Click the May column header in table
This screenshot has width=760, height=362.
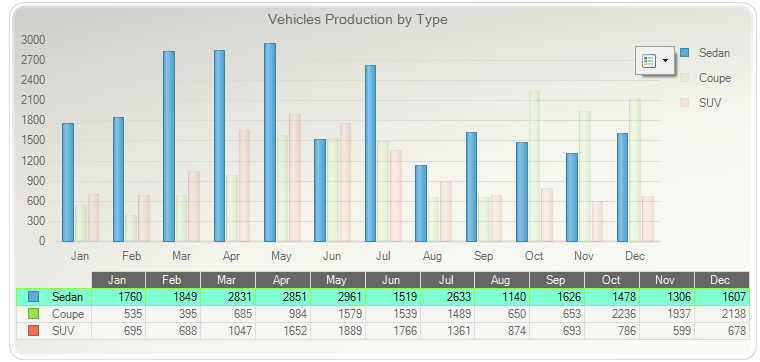[338, 280]
